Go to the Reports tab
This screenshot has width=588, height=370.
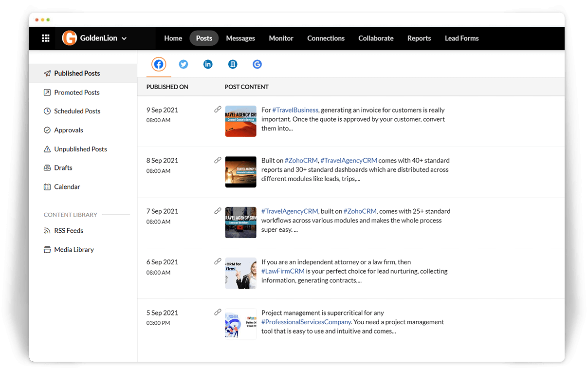tap(419, 38)
